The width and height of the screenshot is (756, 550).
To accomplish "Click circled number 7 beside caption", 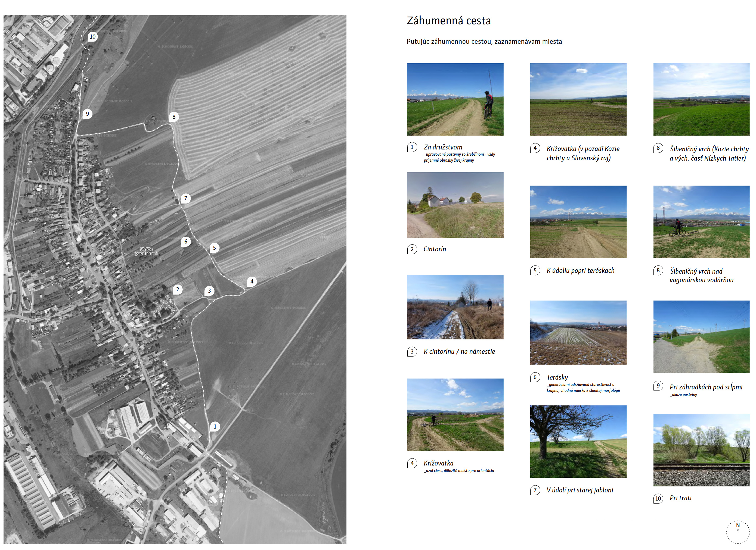I will [535, 490].
